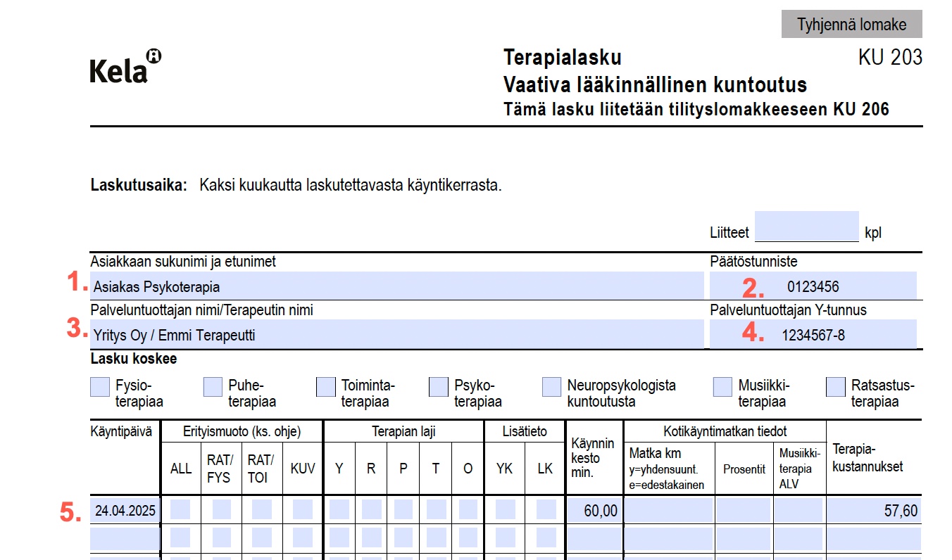
Task: Click the Palveluntuottajan nimi field
Action: click(x=397, y=335)
